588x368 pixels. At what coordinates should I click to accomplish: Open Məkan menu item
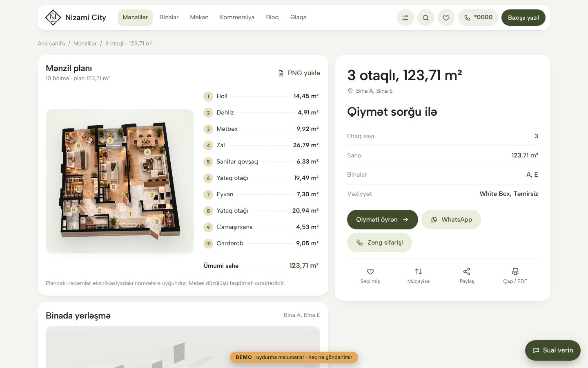pos(199,17)
